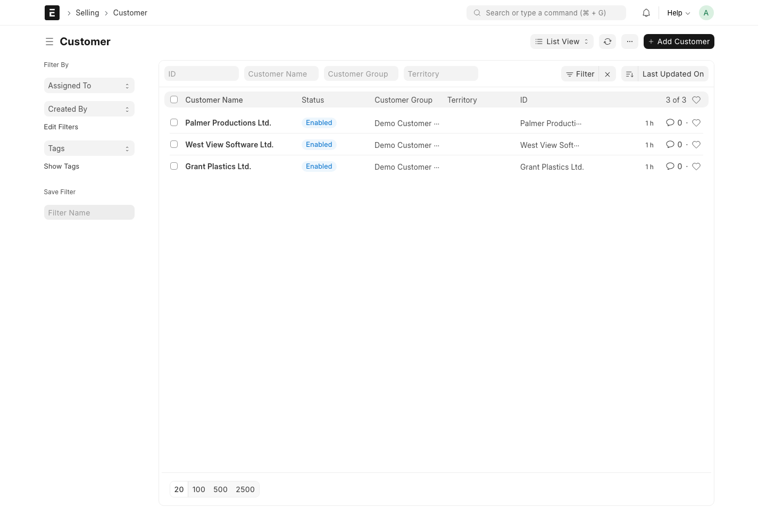Click Palmer Productions' Demo Customer group cell
This screenshot has height=532, width=766.
point(407,123)
